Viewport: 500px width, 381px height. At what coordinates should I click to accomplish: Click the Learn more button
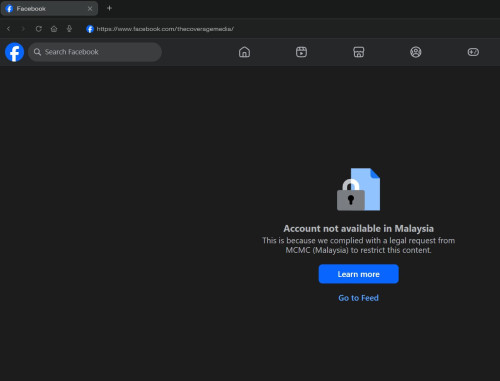[358, 274]
